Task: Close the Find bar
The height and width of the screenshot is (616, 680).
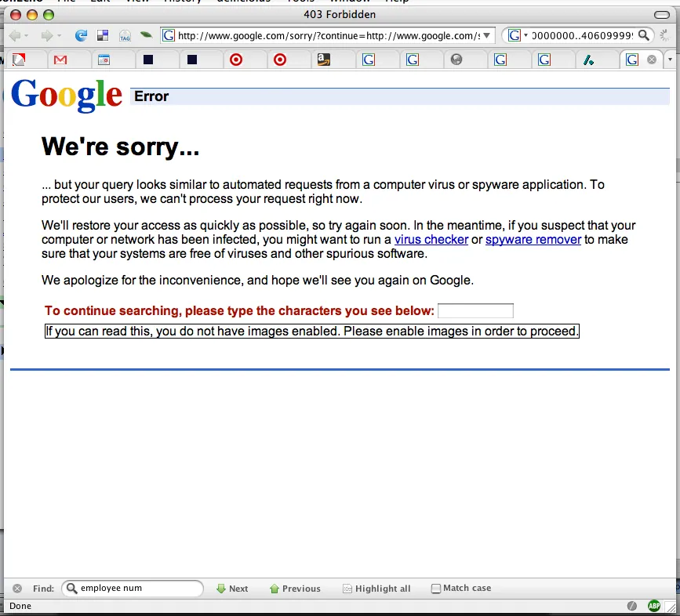Action: (17, 589)
